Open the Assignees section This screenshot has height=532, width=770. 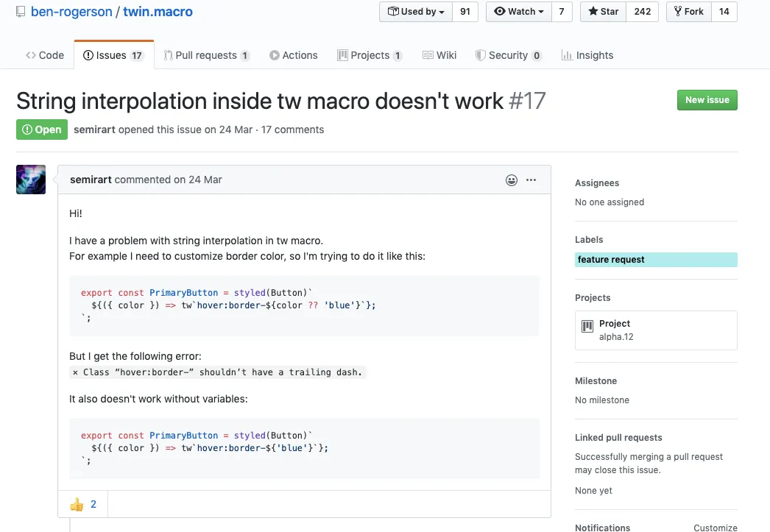point(597,183)
